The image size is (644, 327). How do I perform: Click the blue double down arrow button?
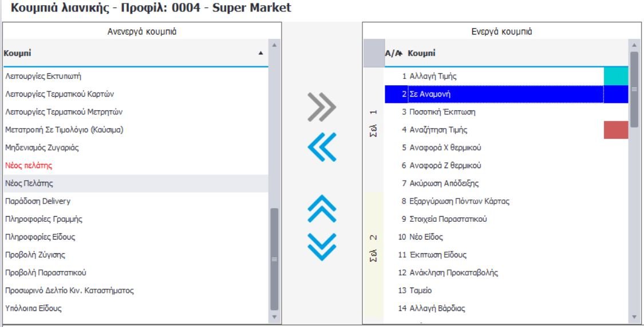(x=322, y=247)
